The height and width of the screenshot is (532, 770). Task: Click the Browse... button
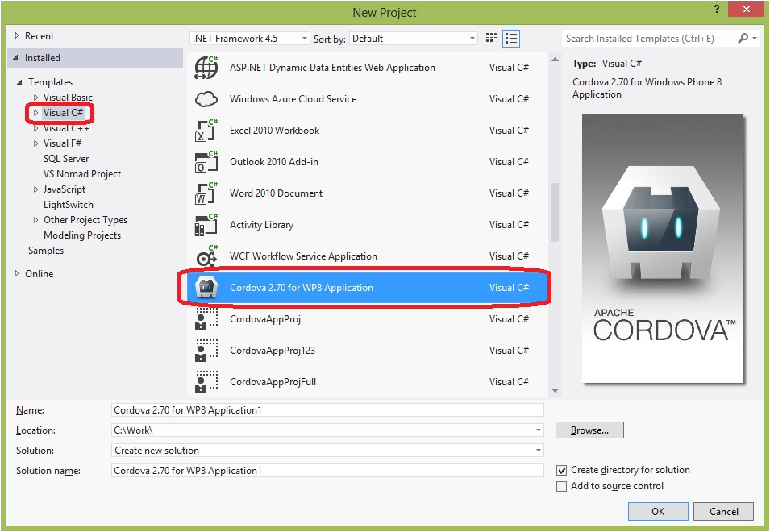[x=589, y=430]
